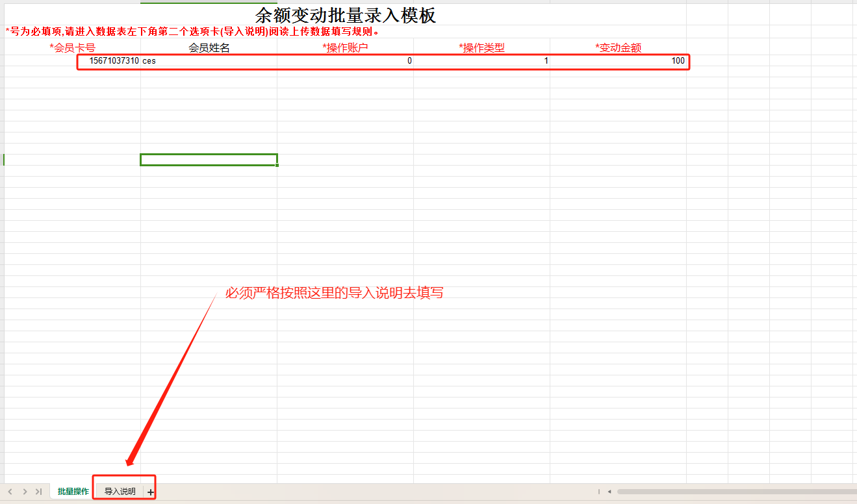
Task: Go to the next sheet tab arrow
Action: coord(25,492)
